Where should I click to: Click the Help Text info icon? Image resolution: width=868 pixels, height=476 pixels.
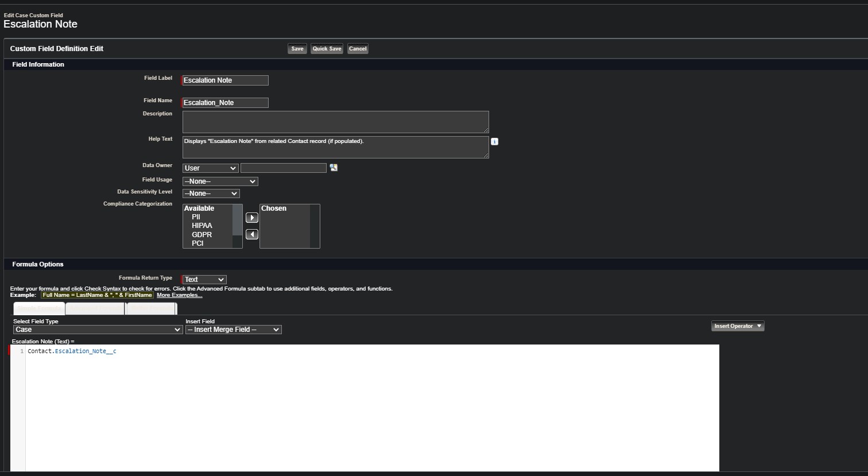[x=494, y=141]
